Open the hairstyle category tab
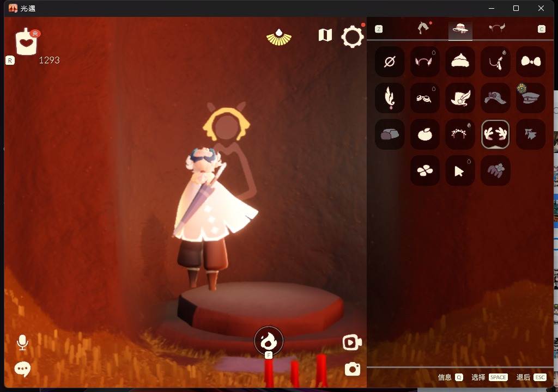 [x=424, y=28]
